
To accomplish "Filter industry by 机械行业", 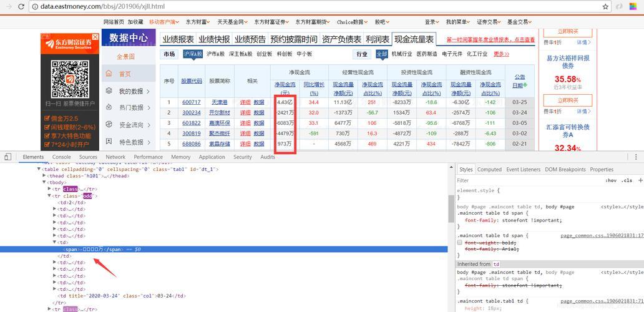I will (x=402, y=54).
